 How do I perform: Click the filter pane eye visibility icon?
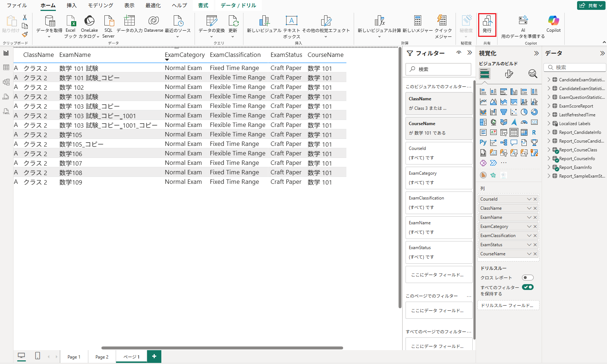point(459,53)
